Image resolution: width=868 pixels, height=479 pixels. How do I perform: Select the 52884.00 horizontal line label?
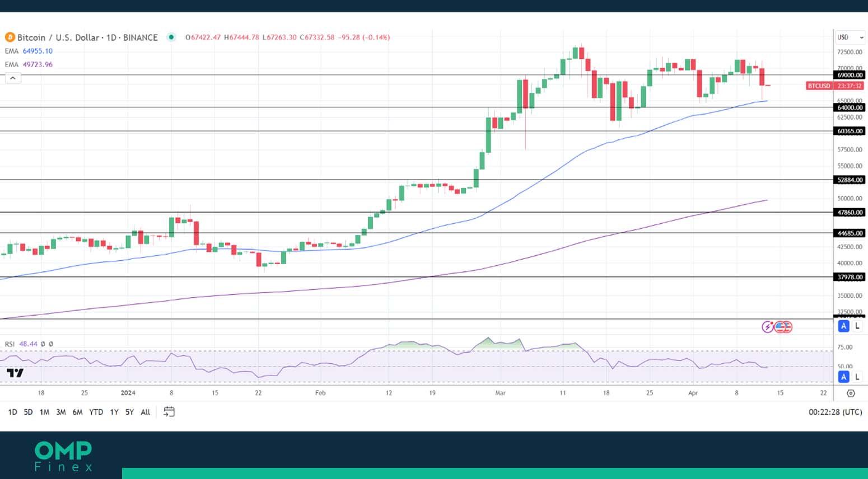[850, 180]
